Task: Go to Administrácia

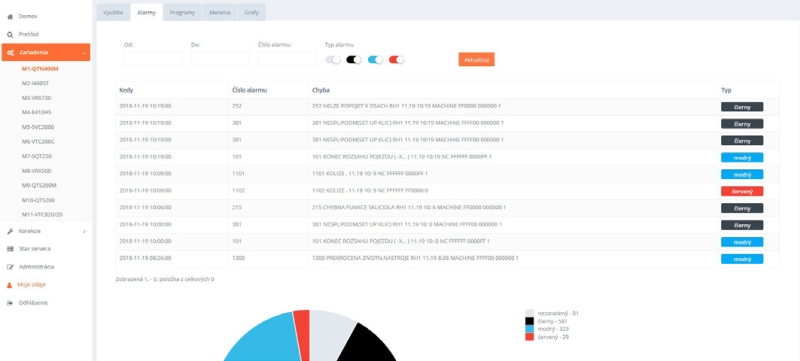Action: click(36, 267)
